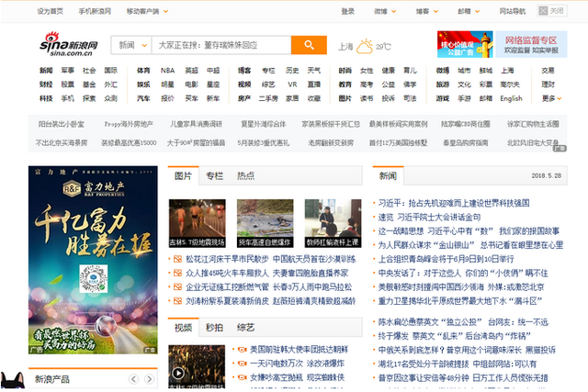Click 儿童家具消费调研 promo link
This screenshot has width=588, height=392.
tap(196, 124)
